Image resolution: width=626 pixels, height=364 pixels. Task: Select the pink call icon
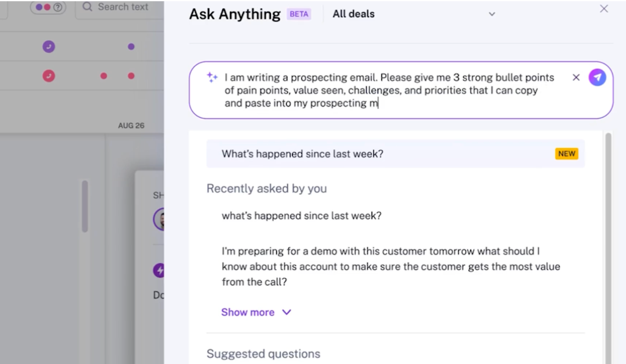[48, 76]
